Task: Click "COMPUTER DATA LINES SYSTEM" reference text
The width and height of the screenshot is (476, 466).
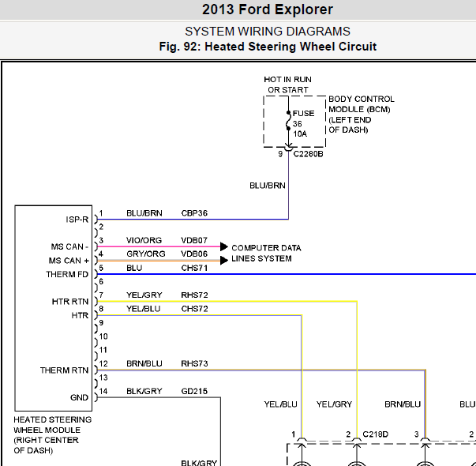Action: pos(266,254)
